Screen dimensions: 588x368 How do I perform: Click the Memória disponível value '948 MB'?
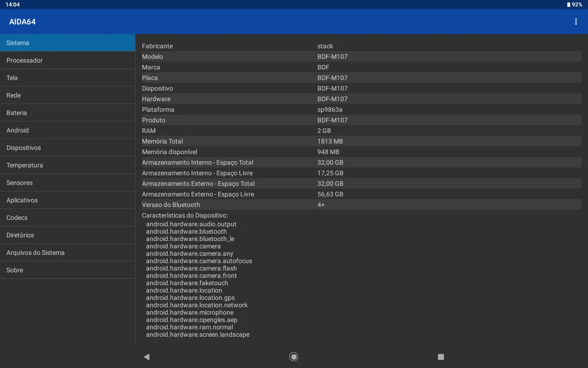(x=328, y=152)
